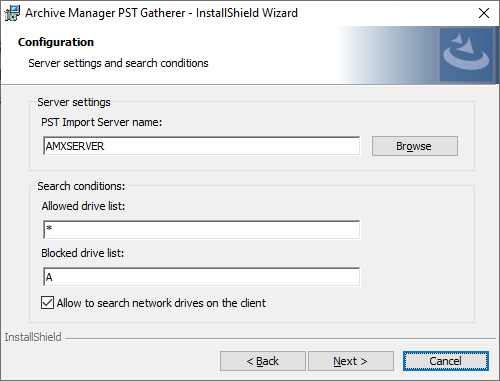Click into the Blocked drive list field
Image resolution: width=500 pixels, height=381 pixels.
(202, 277)
